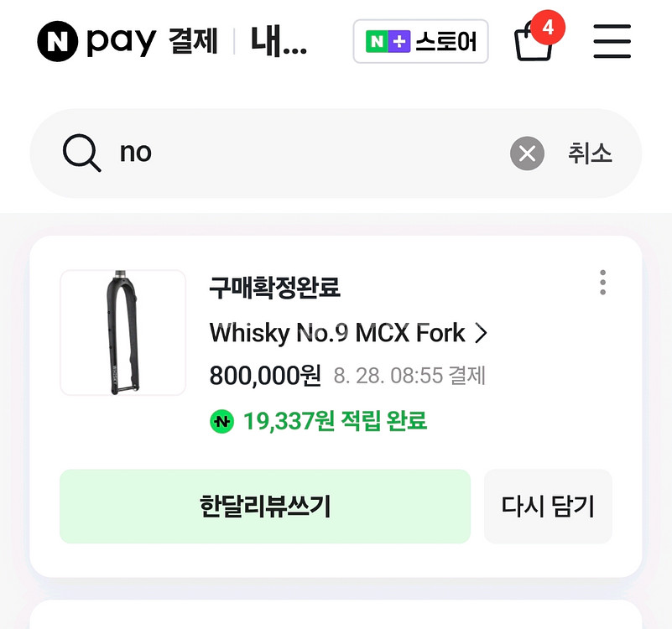Select the truncated 내... tab
The height and width of the screenshot is (629, 672).
point(279,42)
